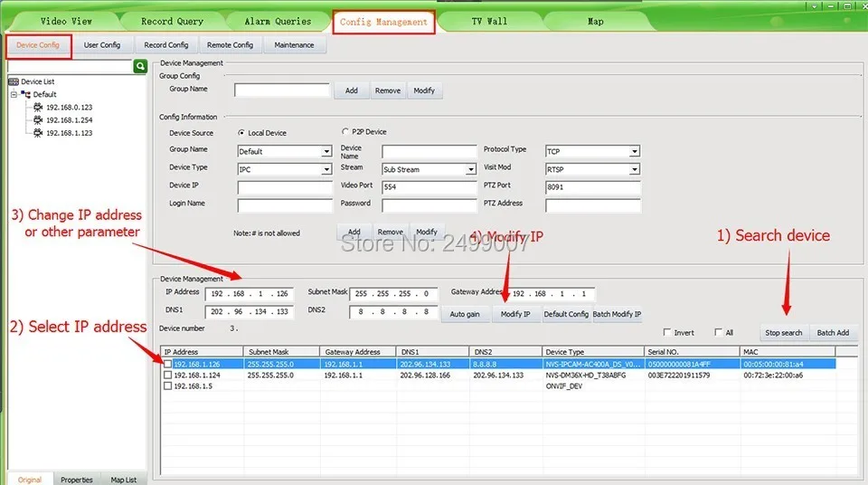Click the Password input field
Screen dimensions: 868x485
(429, 205)
